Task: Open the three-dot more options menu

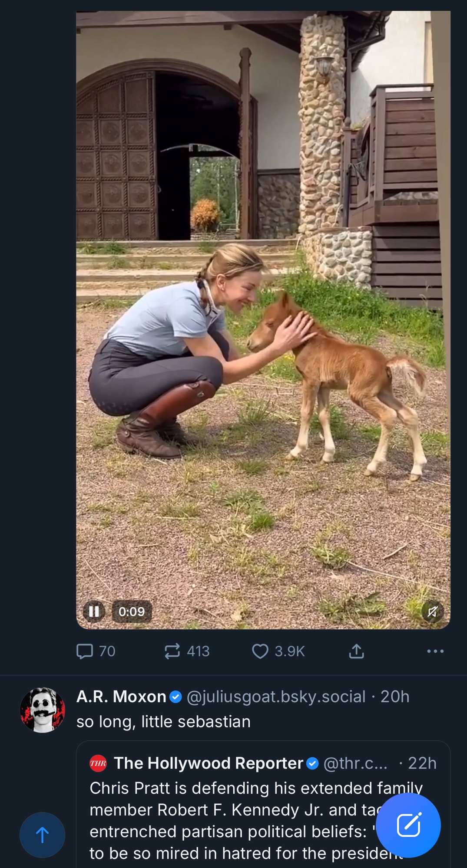Action: pyautogui.click(x=435, y=651)
